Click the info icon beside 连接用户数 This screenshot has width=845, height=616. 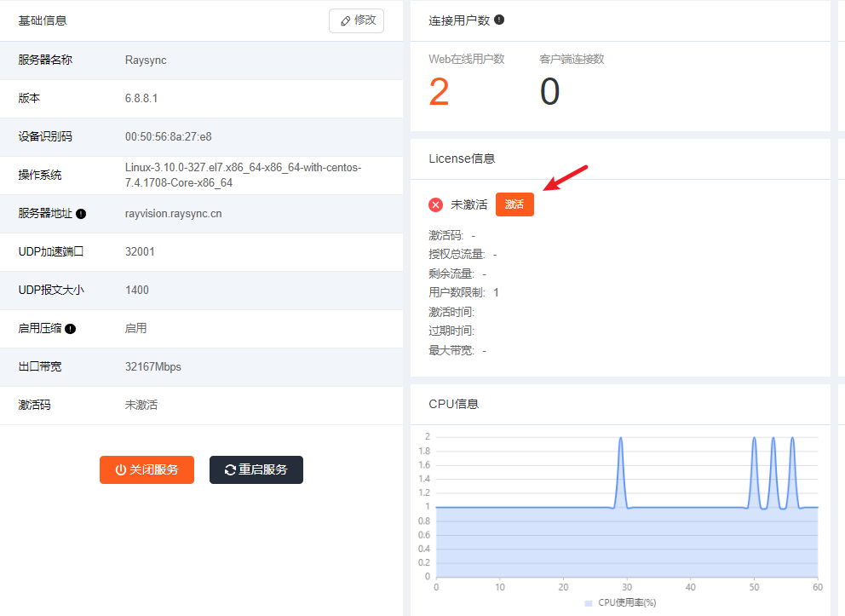[x=499, y=20]
